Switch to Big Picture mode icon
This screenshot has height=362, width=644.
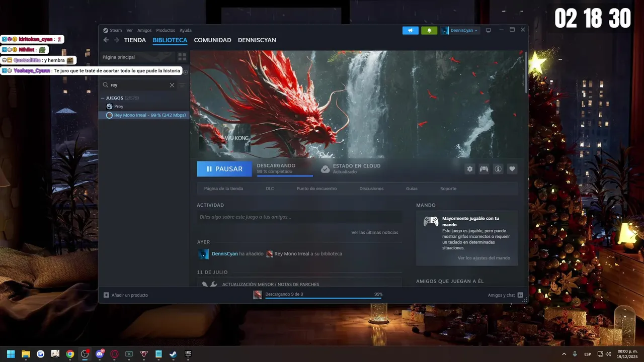click(x=488, y=30)
